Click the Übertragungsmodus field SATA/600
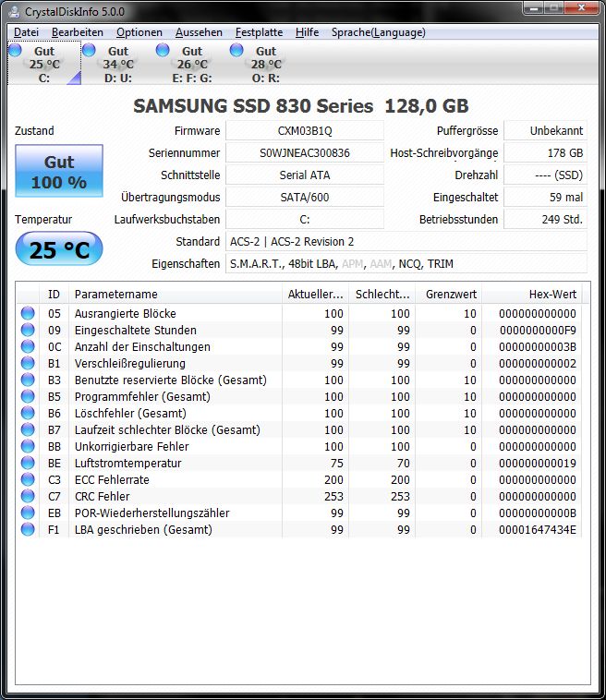 click(x=305, y=198)
